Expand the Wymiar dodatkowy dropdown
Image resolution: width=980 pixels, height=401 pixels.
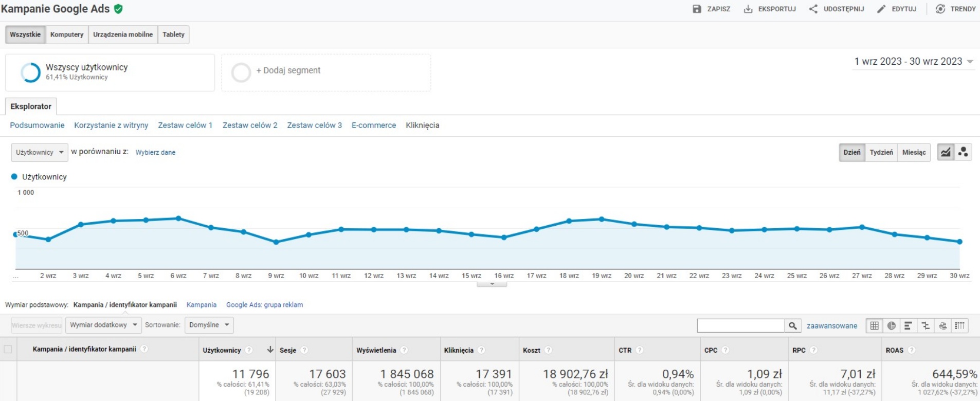point(103,325)
